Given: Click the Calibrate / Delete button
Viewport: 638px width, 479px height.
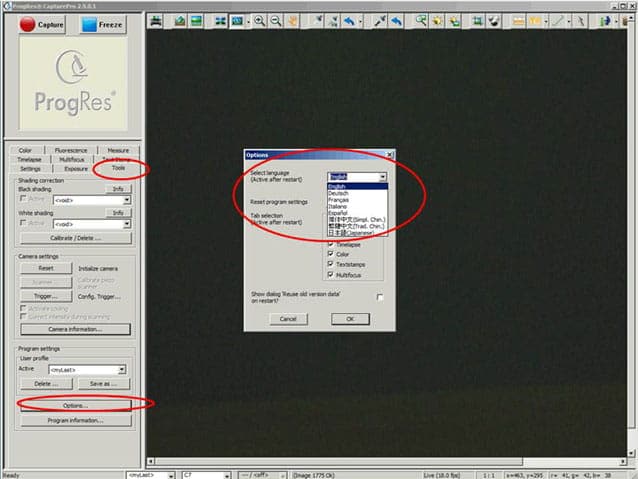Looking at the screenshot, I should (75, 238).
